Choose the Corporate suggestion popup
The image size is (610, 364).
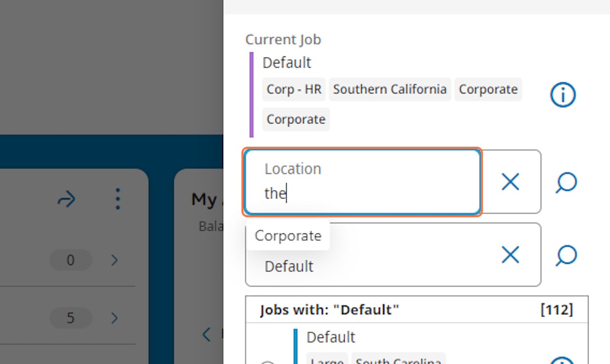pyautogui.click(x=288, y=236)
